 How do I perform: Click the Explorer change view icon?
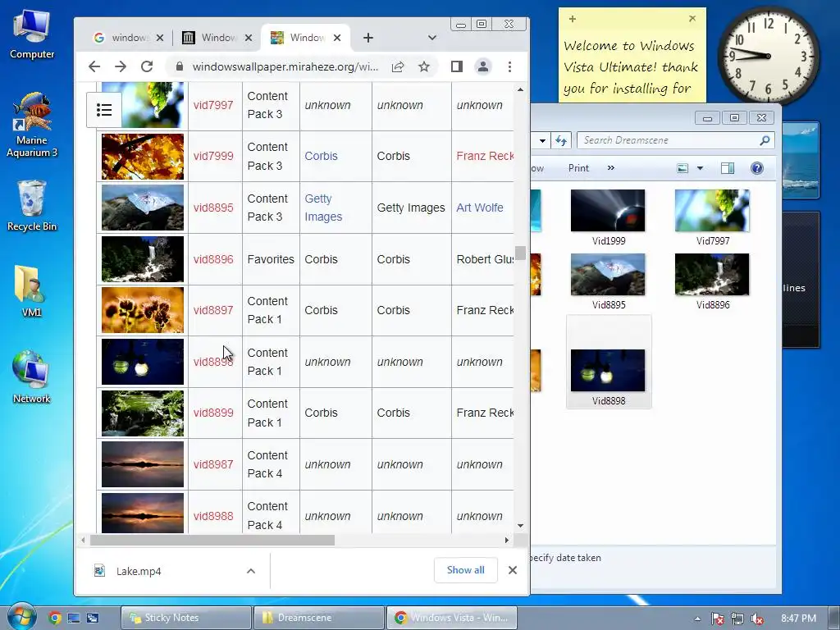click(682, 168)
